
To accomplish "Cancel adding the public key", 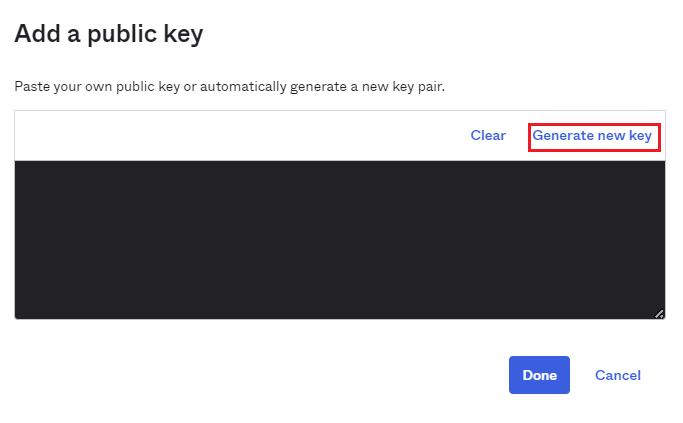I will pyautogui.click(x=617, y=375).
